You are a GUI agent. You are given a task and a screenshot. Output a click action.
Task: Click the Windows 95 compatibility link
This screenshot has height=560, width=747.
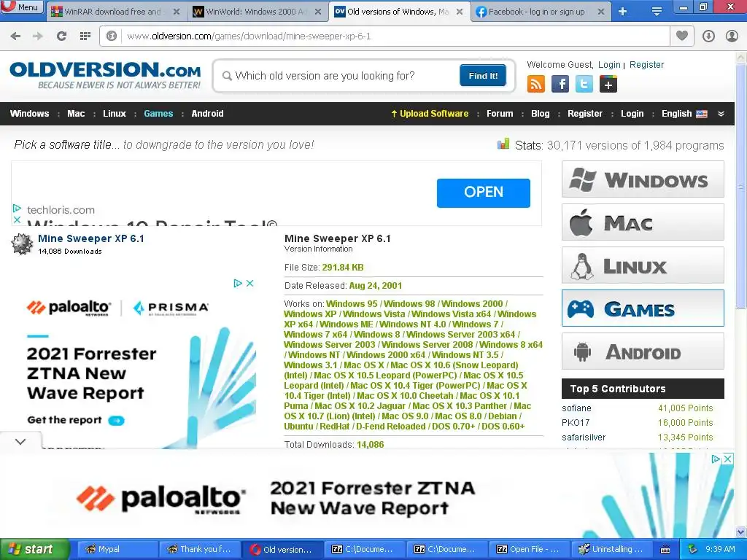(x=352, y=304)
